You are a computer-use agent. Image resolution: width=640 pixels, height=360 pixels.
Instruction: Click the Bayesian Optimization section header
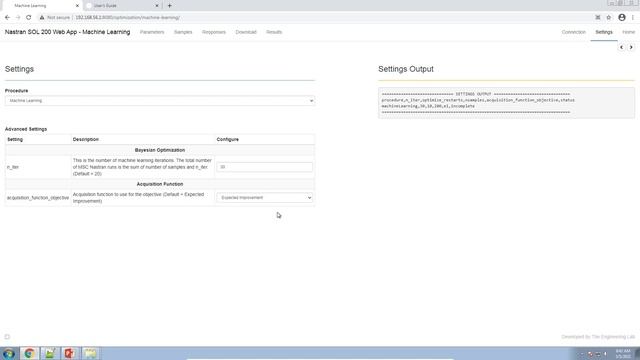click(160, 150)
